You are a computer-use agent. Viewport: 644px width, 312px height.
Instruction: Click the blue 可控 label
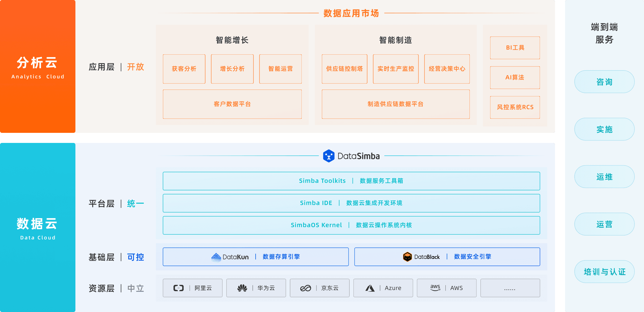tap(135, 257)
